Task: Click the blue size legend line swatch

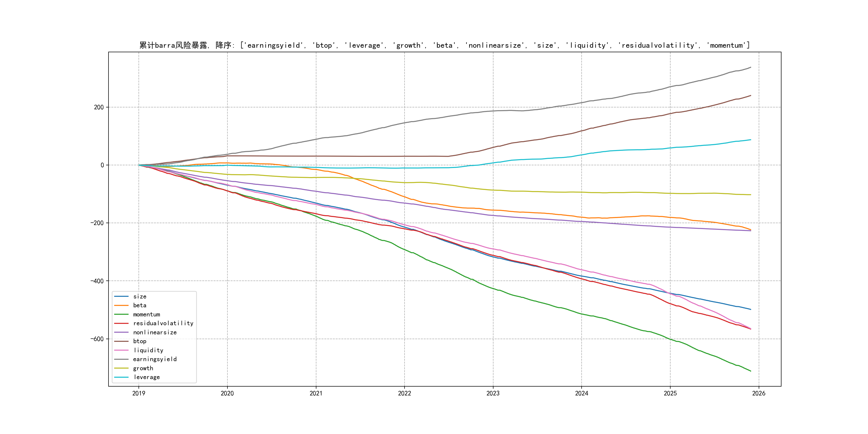Action: pyautogui.click(x=121, y=297)
